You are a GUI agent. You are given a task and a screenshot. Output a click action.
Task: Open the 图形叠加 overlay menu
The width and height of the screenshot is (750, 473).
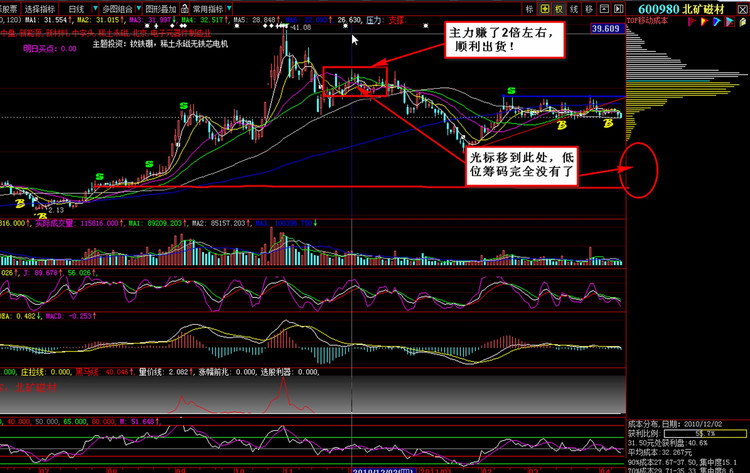click(161, 8)
